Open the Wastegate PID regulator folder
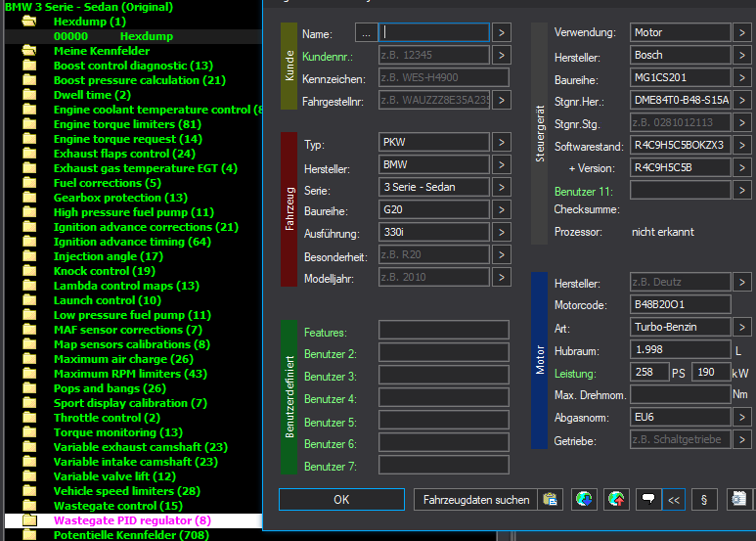This screenshot has width=756, height=541. (x=132, y=520)
